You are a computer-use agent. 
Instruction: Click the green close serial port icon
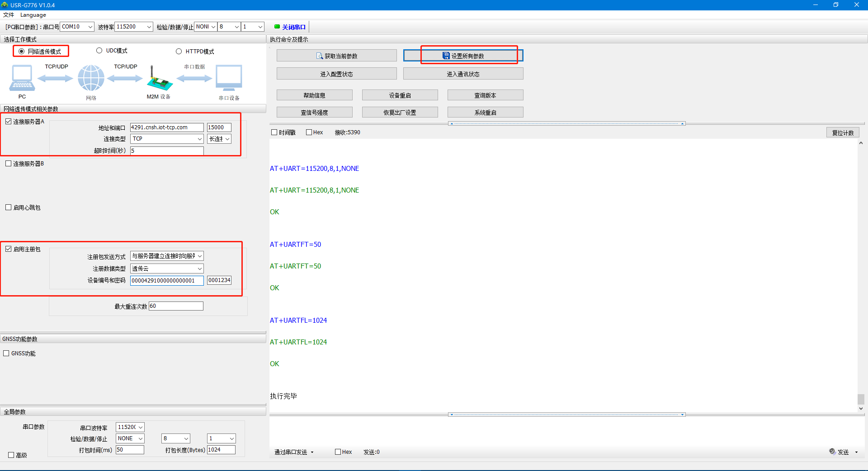click(x=277, y=27)
